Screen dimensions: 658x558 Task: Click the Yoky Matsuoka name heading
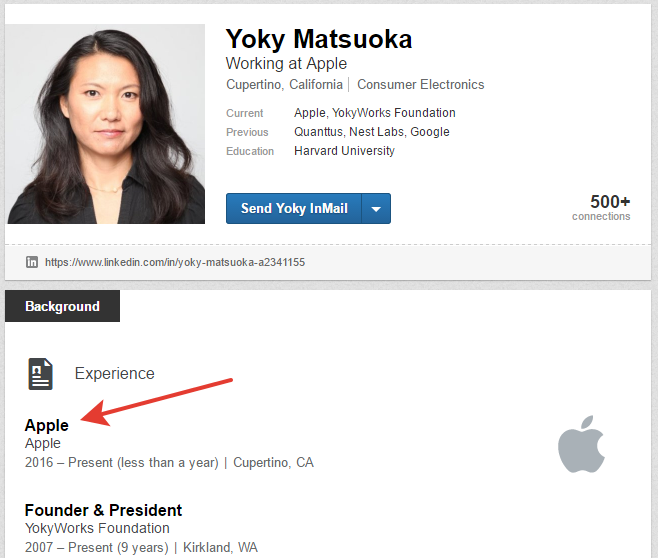(x=319, y=39)
